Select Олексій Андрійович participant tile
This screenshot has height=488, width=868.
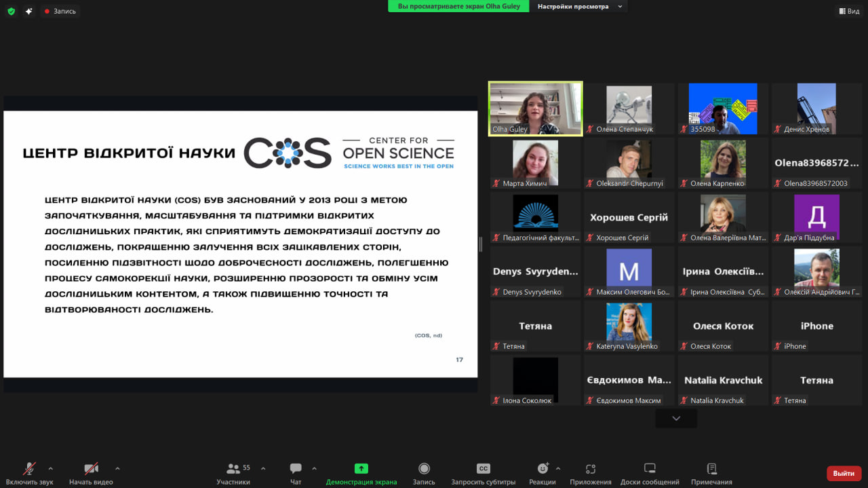tap(816, 271)
